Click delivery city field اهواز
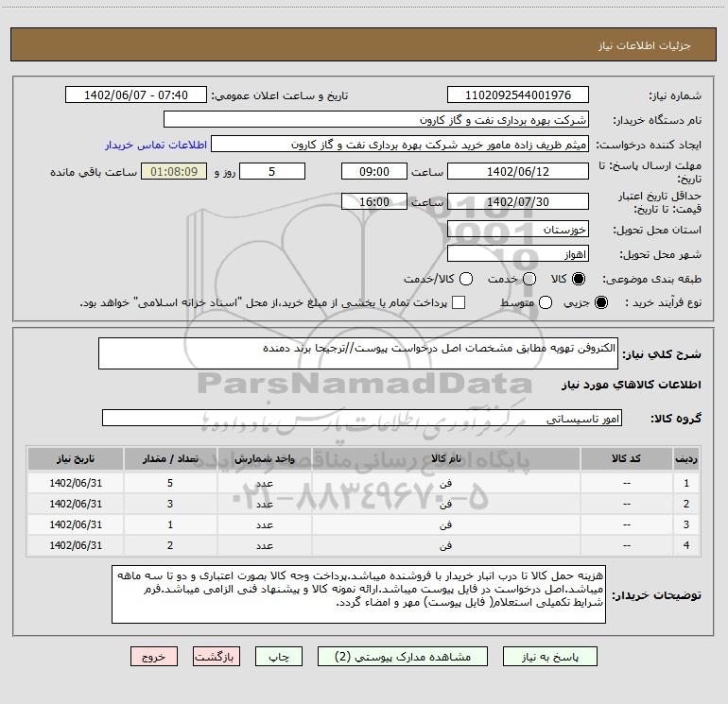 click(518, 254)
